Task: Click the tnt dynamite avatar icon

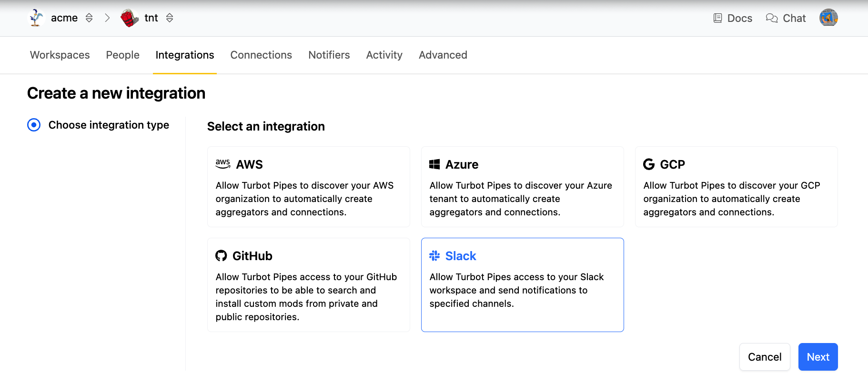Action: 129,18
